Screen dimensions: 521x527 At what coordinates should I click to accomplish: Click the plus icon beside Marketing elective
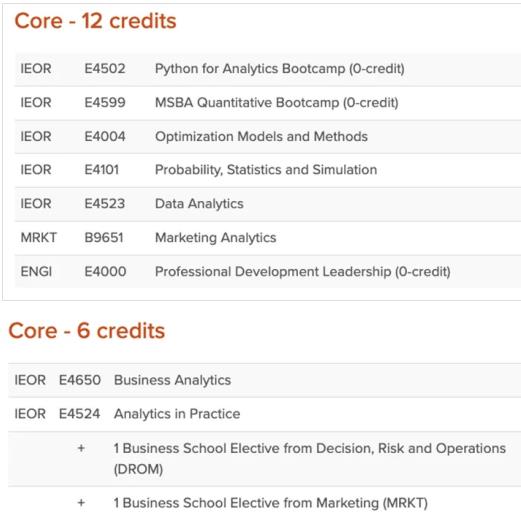click(x=81, y=503)
